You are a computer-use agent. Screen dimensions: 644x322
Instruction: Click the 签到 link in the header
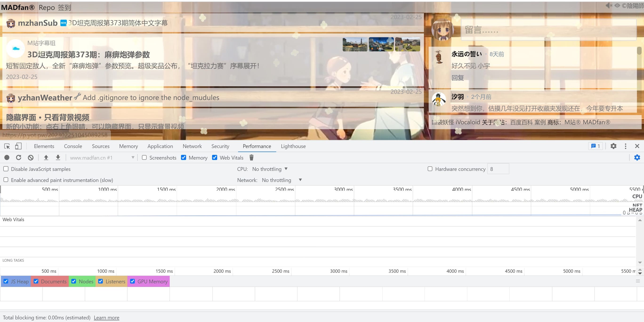click(x=64, y=8)
